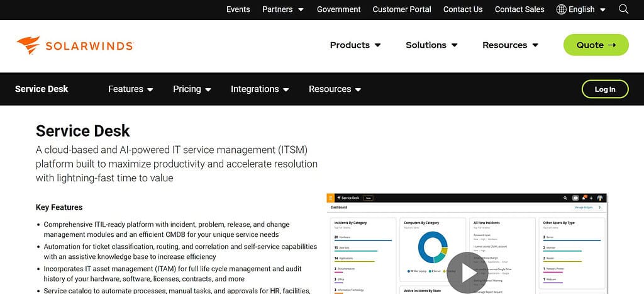Click Contact Us in top bar
This screenshot has height=294, width=644.
click(463, 9)
